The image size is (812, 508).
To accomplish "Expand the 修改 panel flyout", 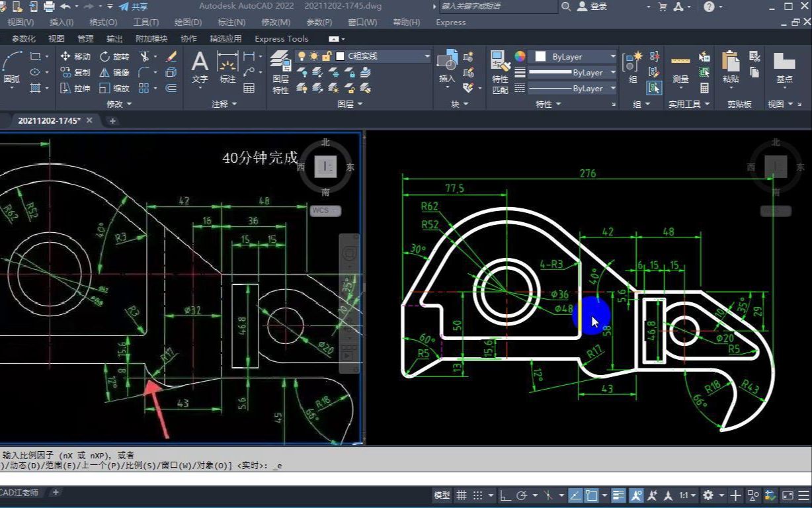I will [x=119, y=104].
